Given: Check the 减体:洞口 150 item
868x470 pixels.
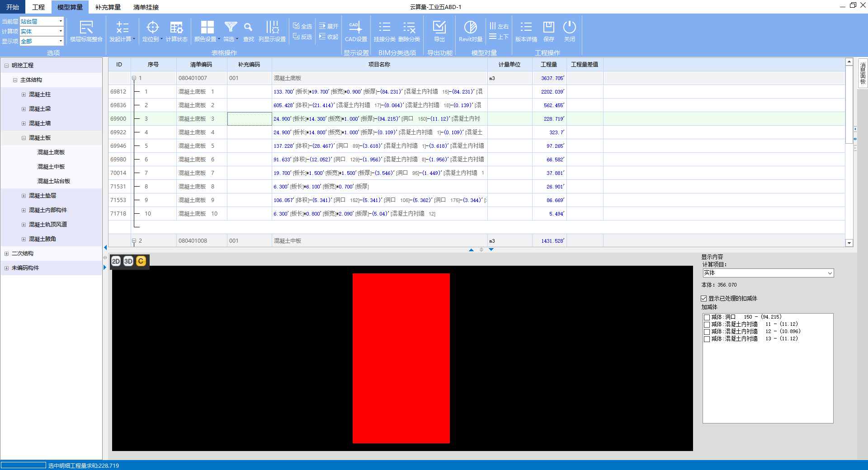Looking at the screenshot, I should coord(707,317).
